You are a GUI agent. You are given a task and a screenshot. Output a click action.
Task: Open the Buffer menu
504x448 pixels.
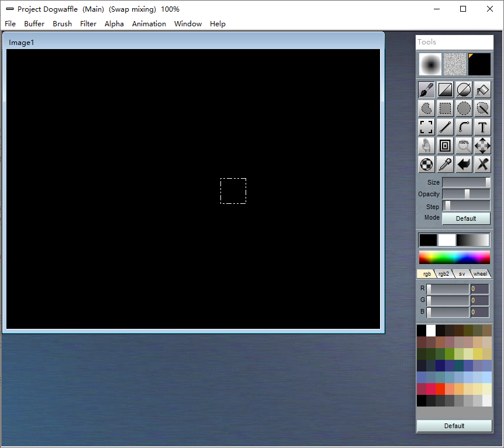[34, 24]
